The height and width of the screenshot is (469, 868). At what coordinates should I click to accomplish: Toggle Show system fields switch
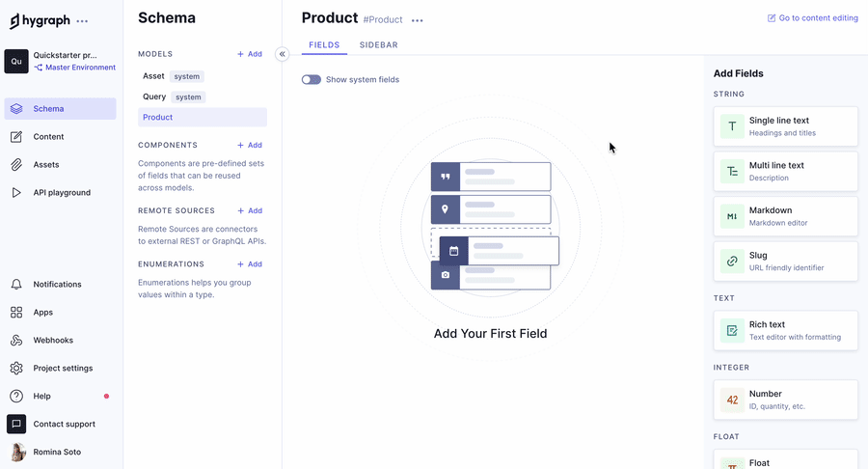coord(311,80)
